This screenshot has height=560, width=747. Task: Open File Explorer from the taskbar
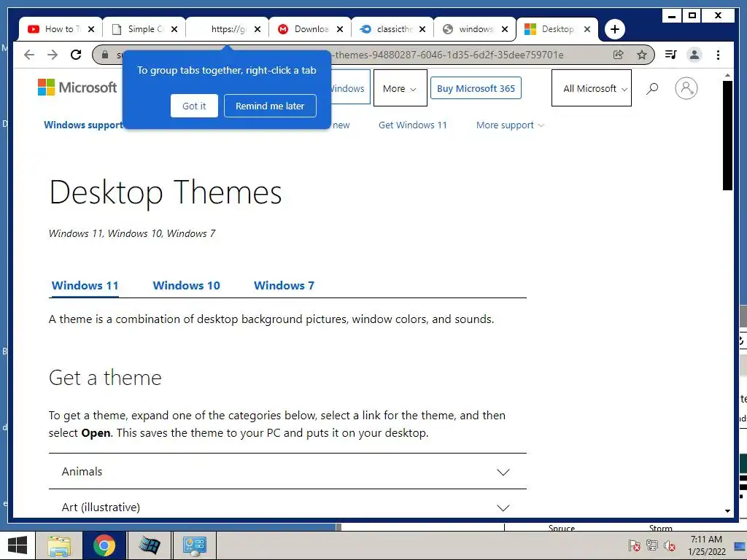point(59,545)
